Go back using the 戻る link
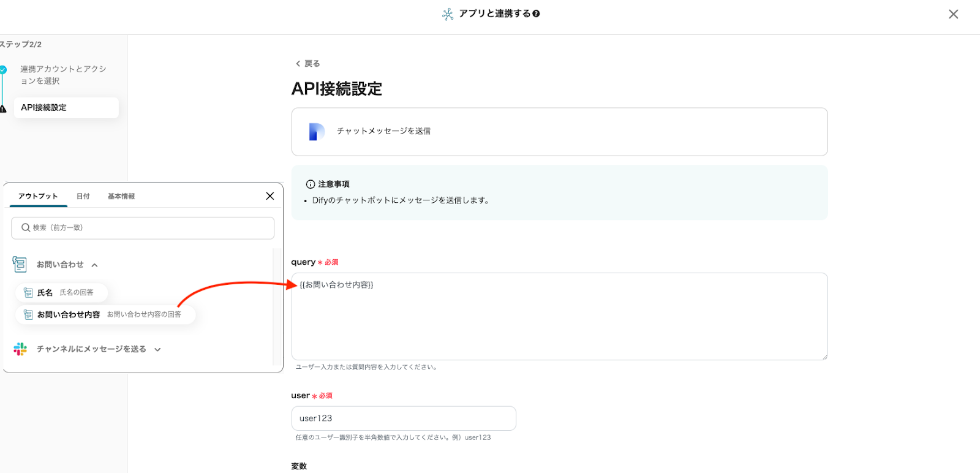Viewport: 980px width, 473px height. [x=307, y=64]
